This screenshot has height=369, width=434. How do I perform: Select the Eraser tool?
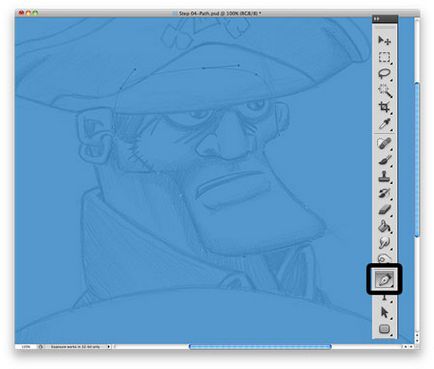coord(384,210)
